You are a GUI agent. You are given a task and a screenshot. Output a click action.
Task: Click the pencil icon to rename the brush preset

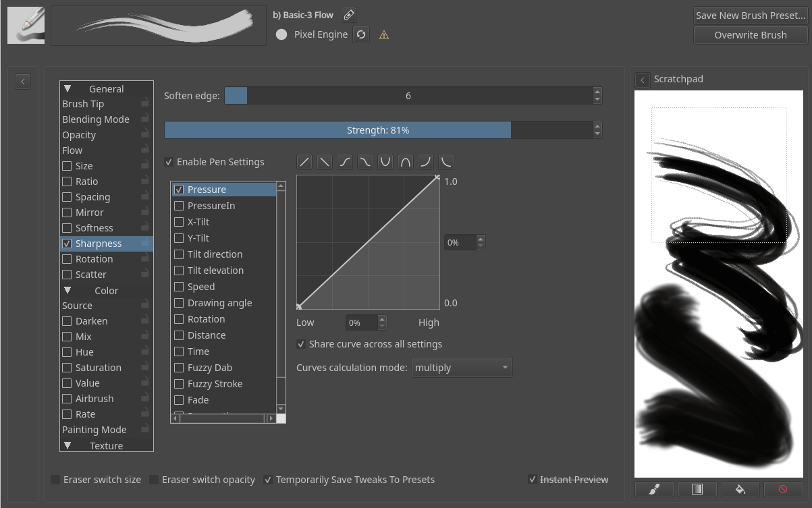click(349, 13)
